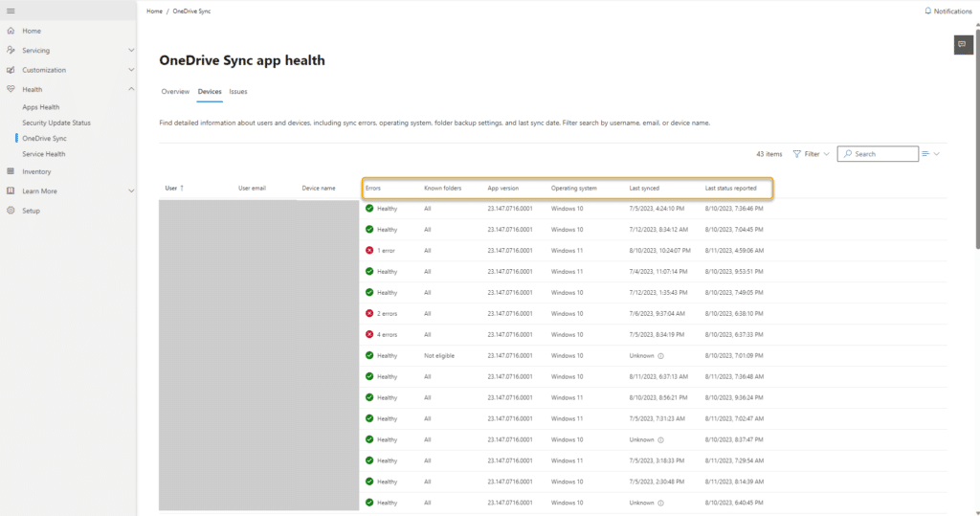Sort by App version column header

tap(503, 189)
